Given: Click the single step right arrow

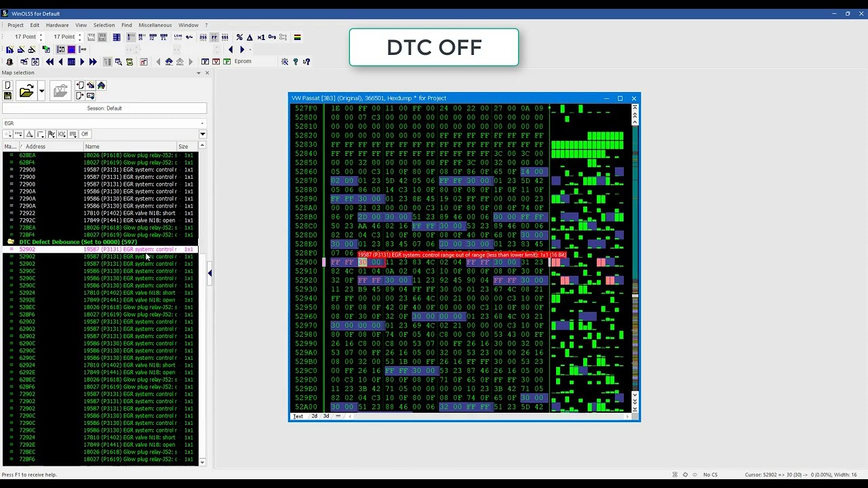Looking at the screenshot, I should point(82,62).
